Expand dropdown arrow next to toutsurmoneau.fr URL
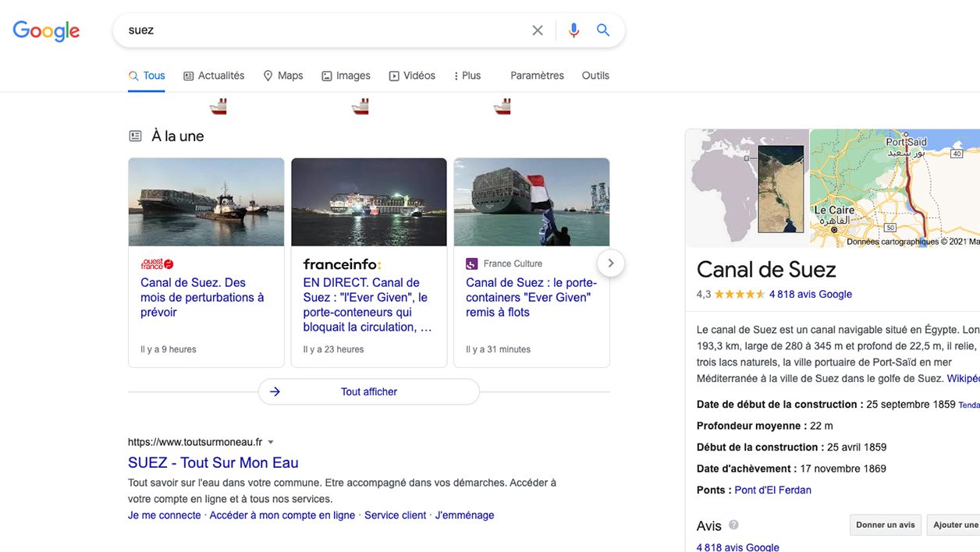980x552 pixels. [x=271, y=442]
